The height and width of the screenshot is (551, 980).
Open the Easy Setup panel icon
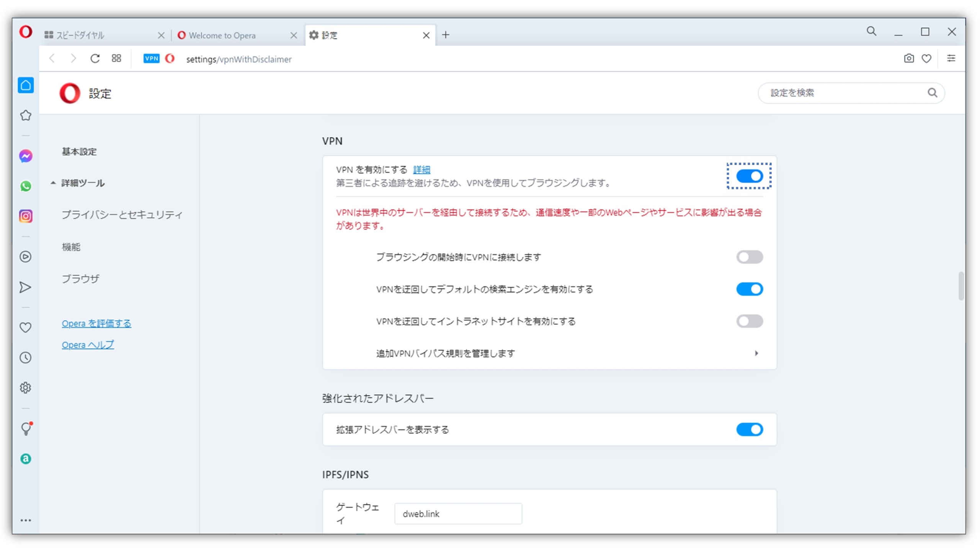coord(952,59)
